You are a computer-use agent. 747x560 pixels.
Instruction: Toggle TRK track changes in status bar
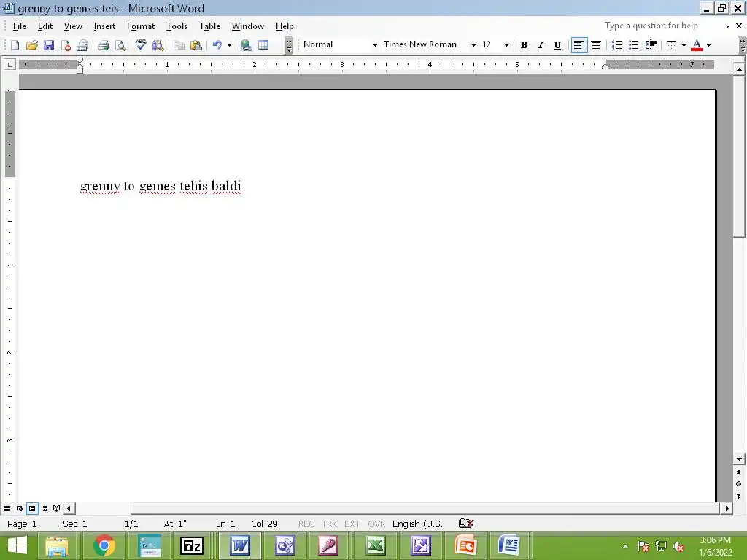point(329,524)
